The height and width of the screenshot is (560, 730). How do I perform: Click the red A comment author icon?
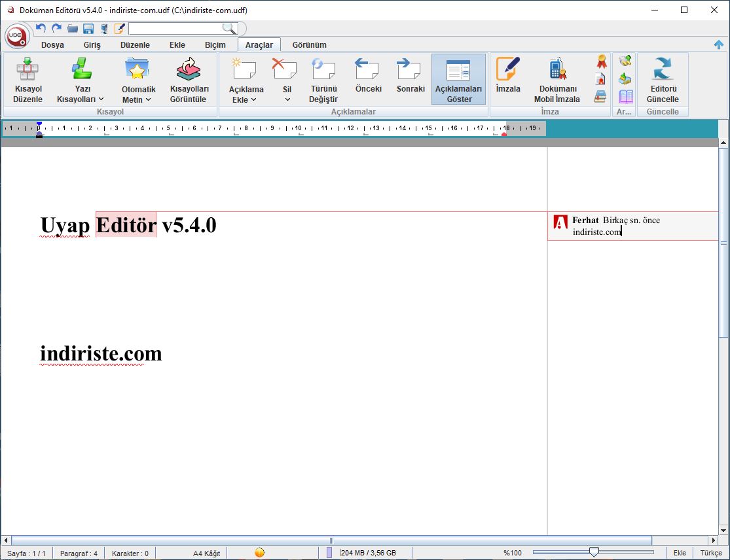pyautogui.click(x=560, y=222)
